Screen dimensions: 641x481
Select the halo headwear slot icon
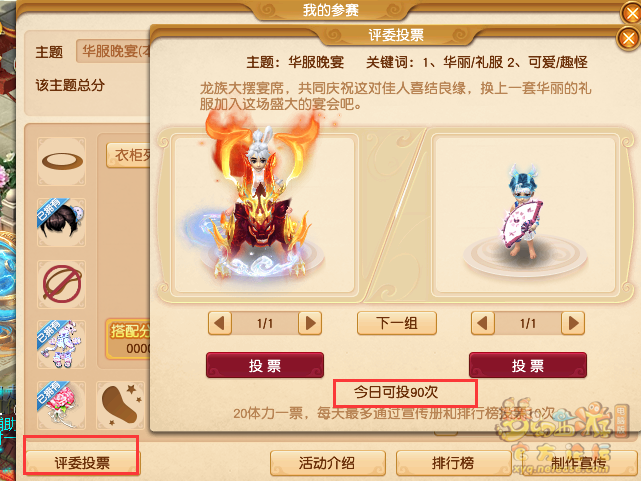pos(62,161)
